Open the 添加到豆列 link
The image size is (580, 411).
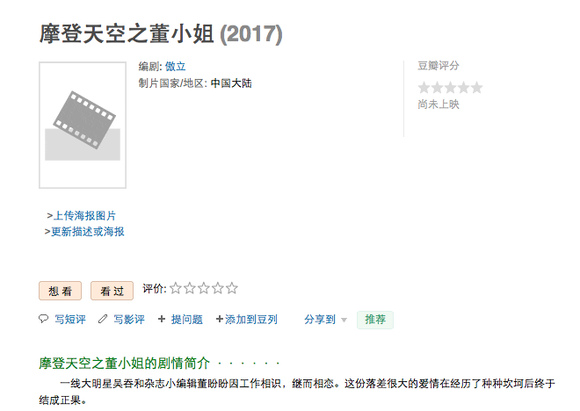point(251,319)
